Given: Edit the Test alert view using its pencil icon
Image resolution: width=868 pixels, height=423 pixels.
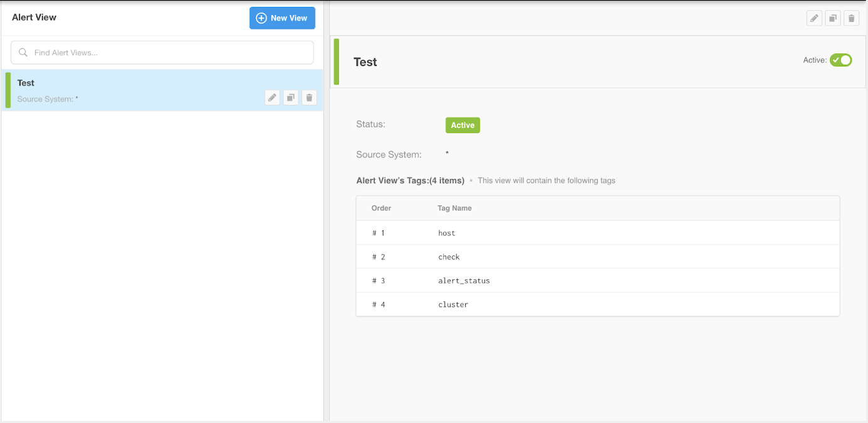Looking at the screenshot, I should [x=272, y=97].
